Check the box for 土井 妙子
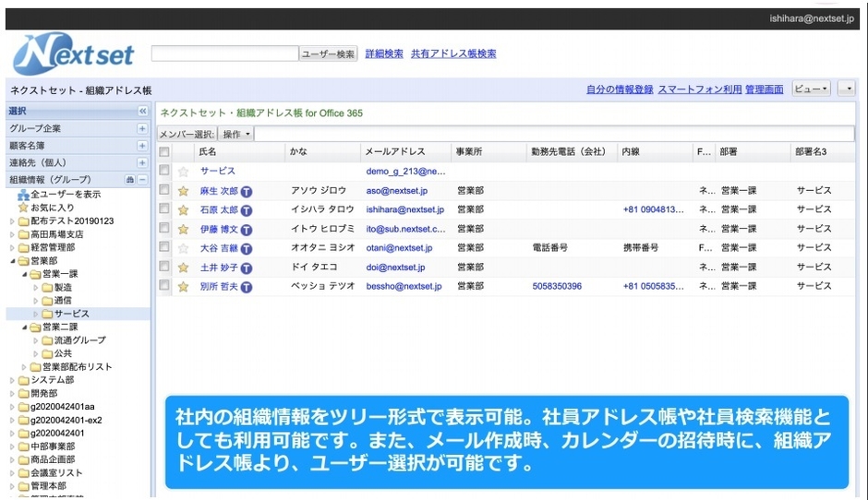This screenshot has width=868, height=500. pos(163,266)
